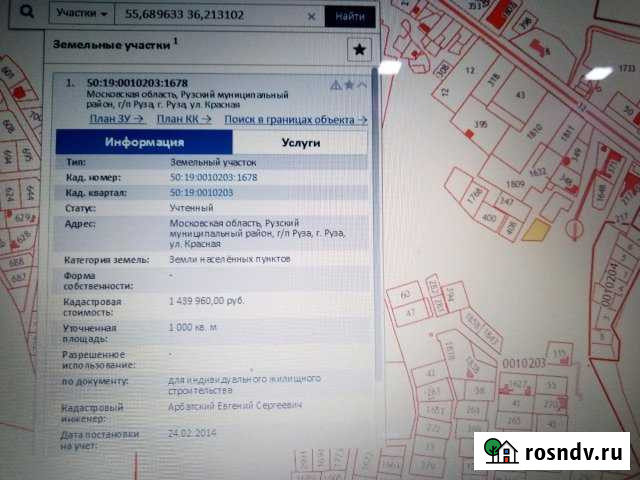Collapse the result using the chevron-up arrow

click(x=361, y=85)
